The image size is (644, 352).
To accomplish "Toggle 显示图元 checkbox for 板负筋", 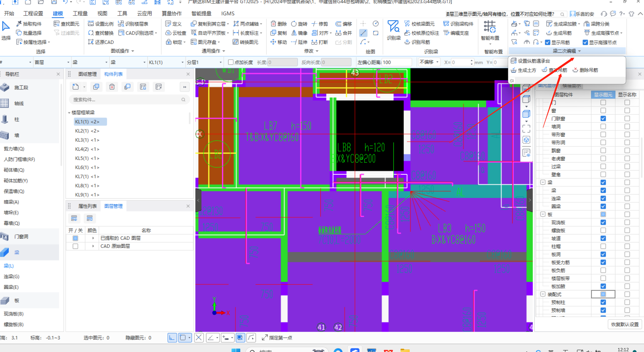I will [x=603, y=270].
